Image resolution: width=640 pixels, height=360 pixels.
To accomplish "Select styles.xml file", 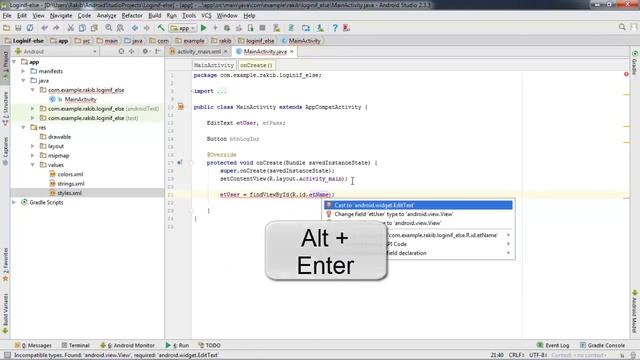I will (69, 193).
